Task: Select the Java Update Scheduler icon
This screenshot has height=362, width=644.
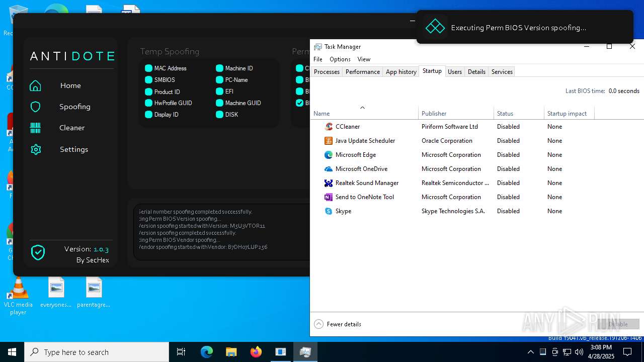Action: coord(329,141)
